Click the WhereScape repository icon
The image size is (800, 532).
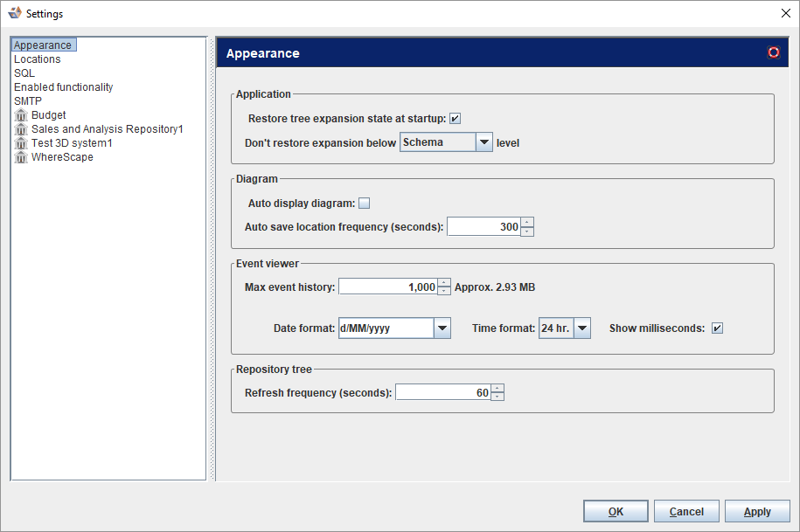point(21,157)
